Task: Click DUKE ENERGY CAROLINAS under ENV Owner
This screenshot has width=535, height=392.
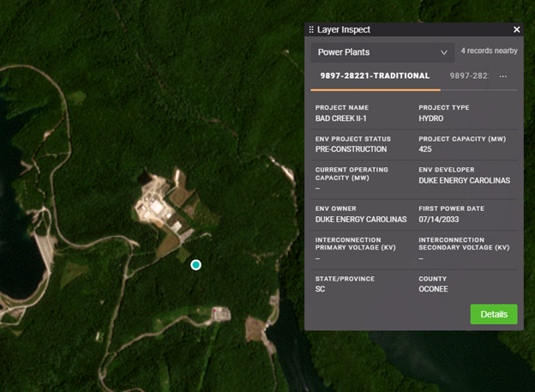Action: (x=361, y=220)
